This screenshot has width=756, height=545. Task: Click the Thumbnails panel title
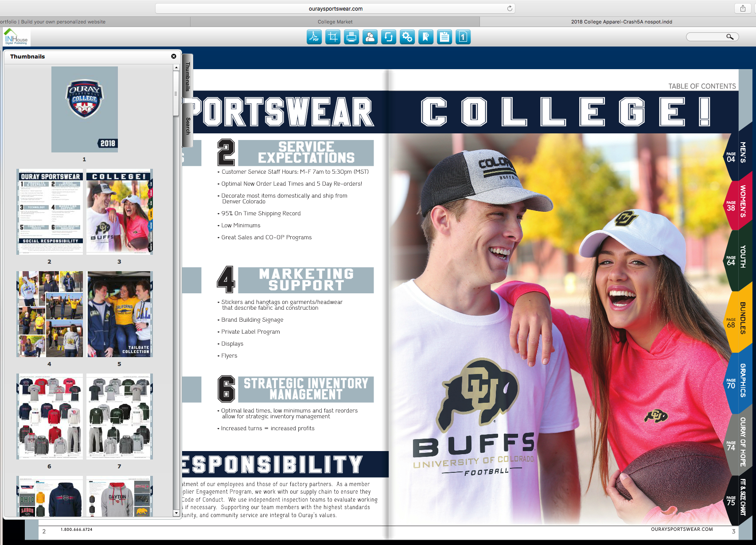tap(27, 56)
